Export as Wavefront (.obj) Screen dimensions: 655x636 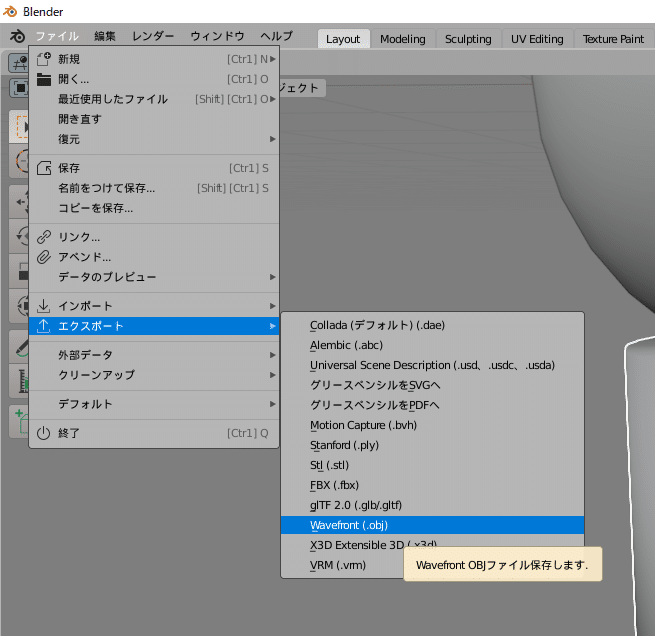(432, 525)
